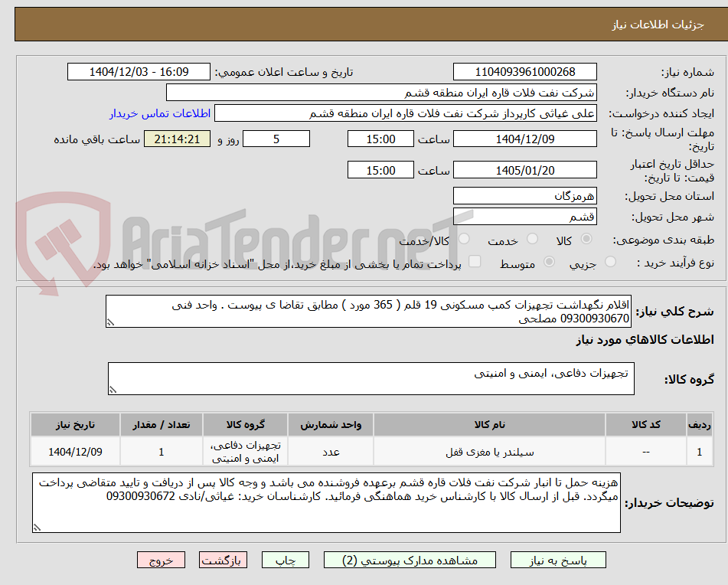Click the خروج exit button
This screenshot has height=585, width=728.
161,560
